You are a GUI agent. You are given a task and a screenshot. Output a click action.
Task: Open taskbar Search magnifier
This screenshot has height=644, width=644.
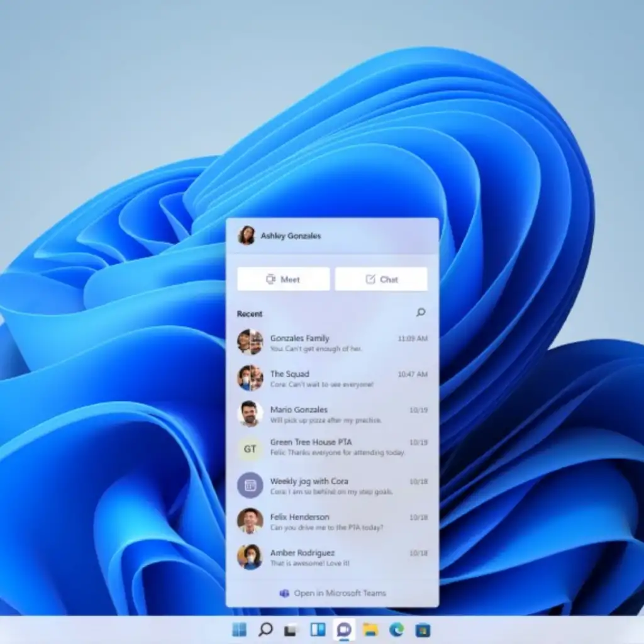click(x=265, y=630)
